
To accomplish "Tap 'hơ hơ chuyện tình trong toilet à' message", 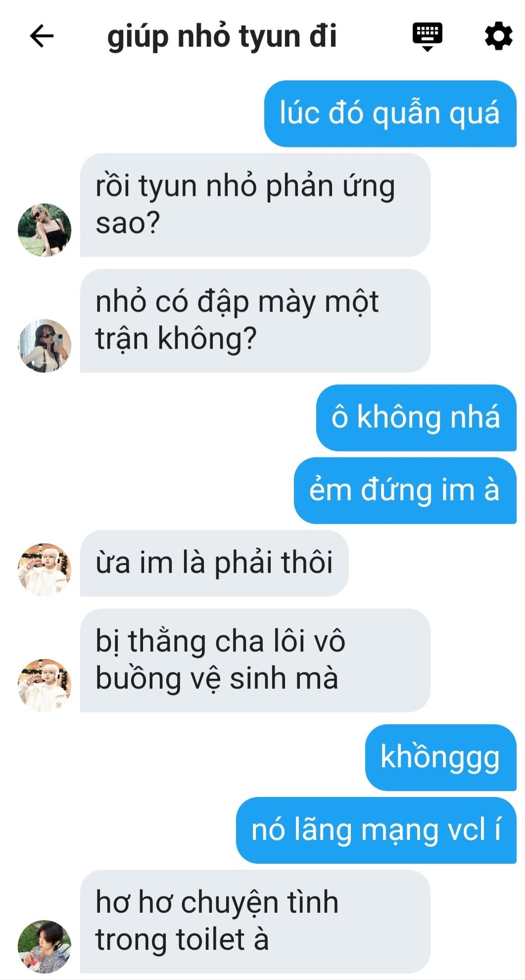I will (x=255, y=921).
